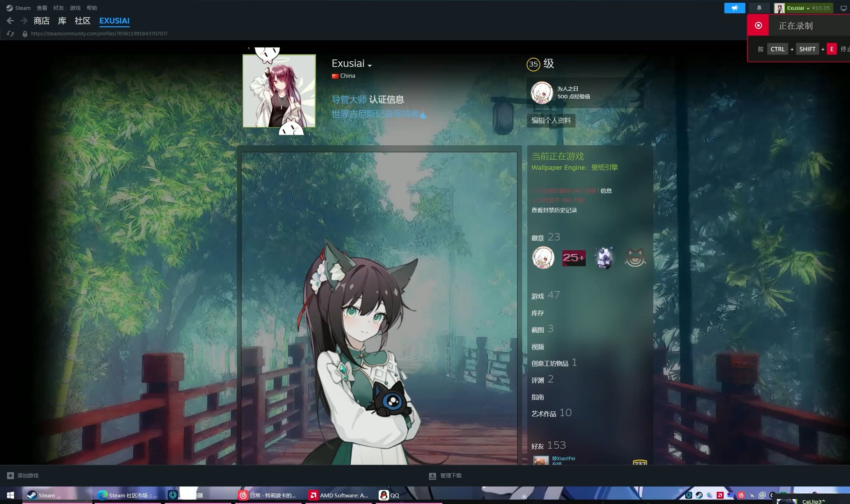Click 查看封禁历史记录 ban history link
The image size is (850, 504).
[553, 210]
